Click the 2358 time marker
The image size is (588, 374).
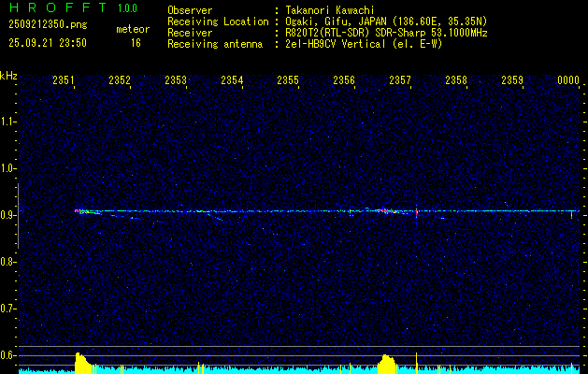[456, 80]
